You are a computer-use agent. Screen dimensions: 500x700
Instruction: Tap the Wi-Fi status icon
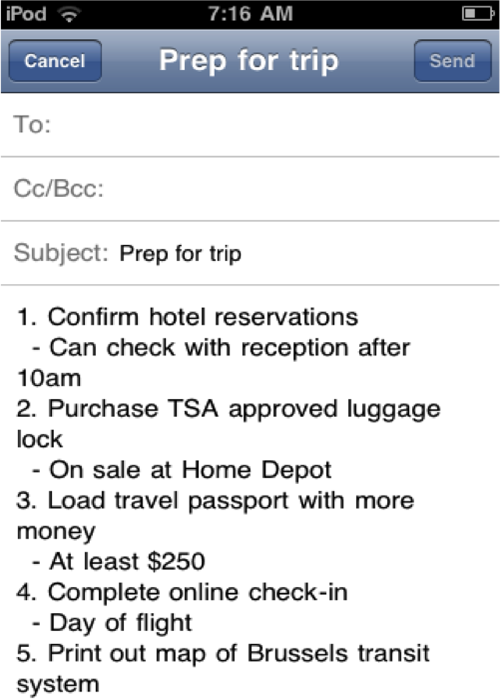point(69,15)
